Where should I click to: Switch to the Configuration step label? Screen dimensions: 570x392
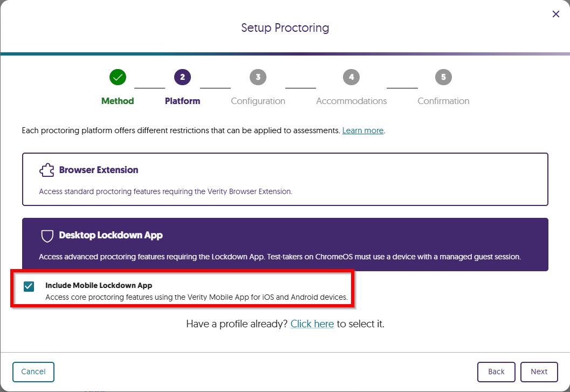[x=258, y=101]
